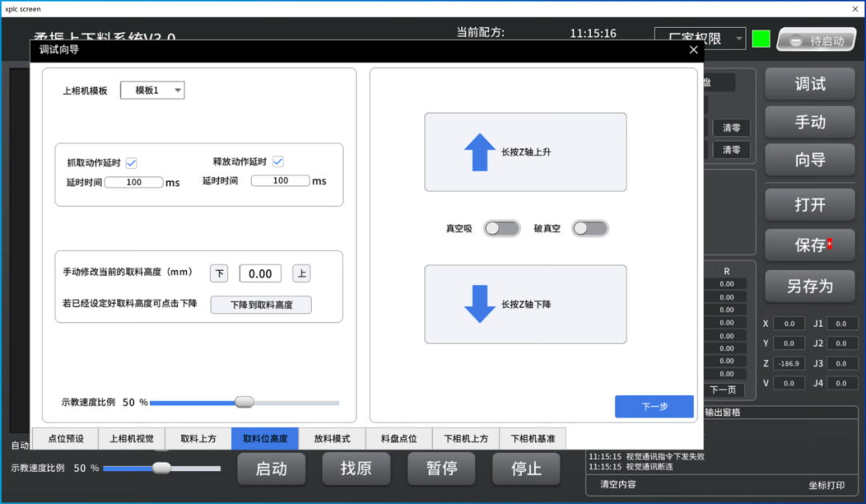Image resolution: width=866 pixels, height=504 pixels.
Task: Click the 调试 button in the right sidebar
Action: click(x=810, y=84)
